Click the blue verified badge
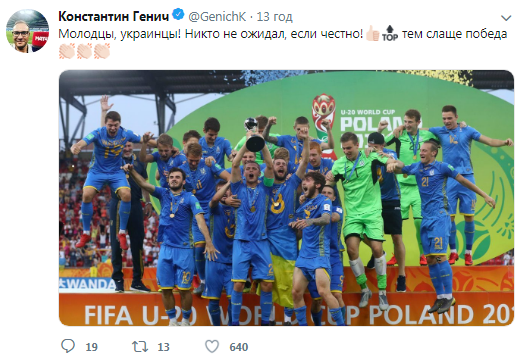This screenshot has height=360, width=519. (178, 15)
